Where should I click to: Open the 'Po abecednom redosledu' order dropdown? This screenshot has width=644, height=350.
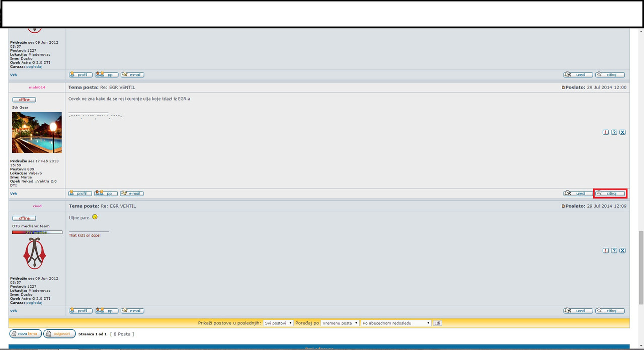396,323
